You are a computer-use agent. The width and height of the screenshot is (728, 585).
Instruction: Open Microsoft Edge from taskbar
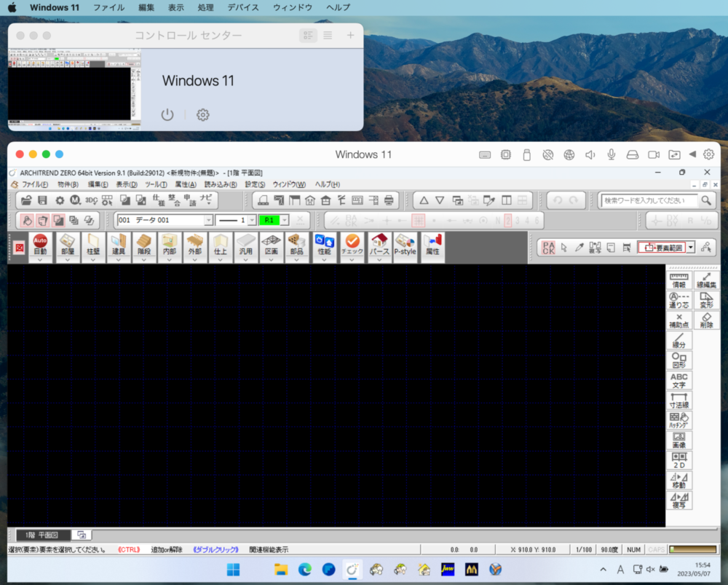[x=304, y=570]
